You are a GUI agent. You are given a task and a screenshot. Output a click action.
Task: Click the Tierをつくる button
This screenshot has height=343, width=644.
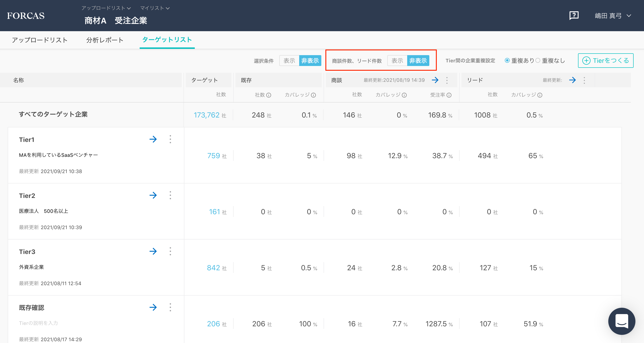coord(606,61)
